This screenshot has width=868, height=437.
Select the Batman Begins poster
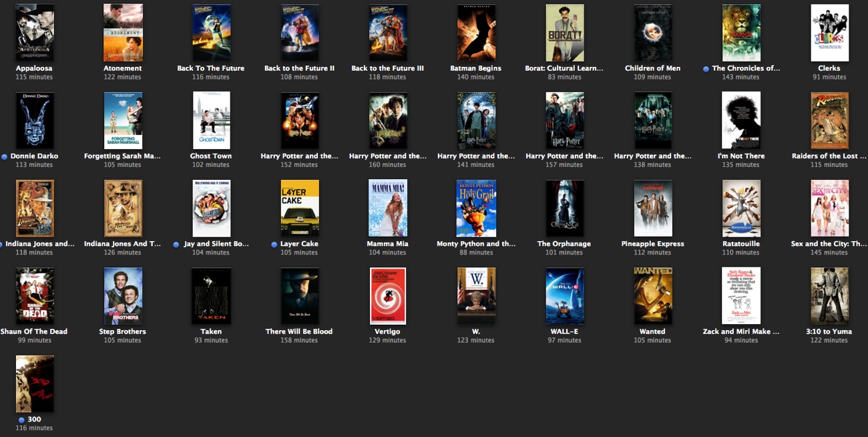tap(476, 32)
